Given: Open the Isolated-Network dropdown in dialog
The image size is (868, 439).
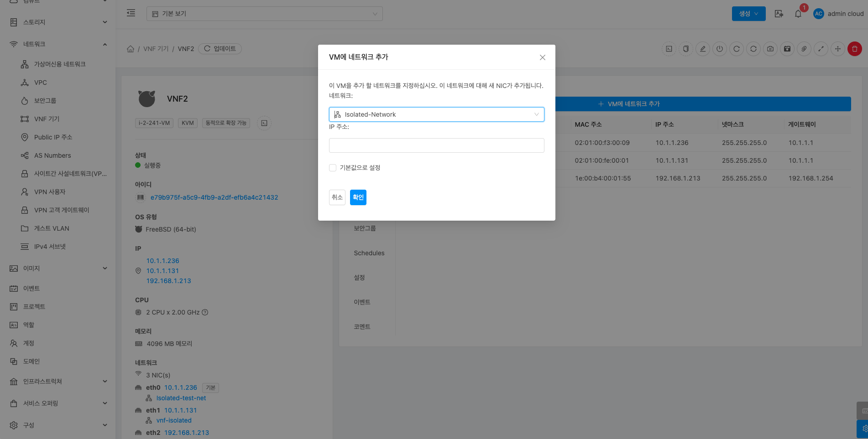Looking at the screenshot, I should 436,114.
